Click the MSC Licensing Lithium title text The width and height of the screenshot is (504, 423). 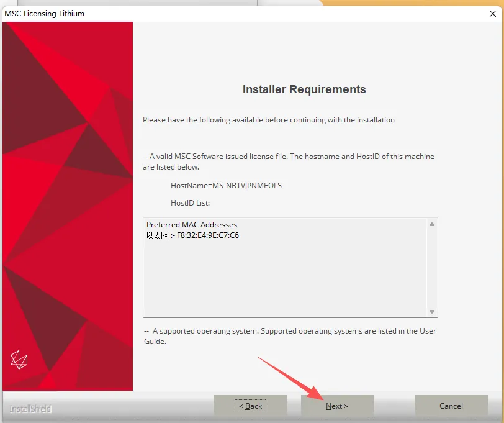click(44, 14)
